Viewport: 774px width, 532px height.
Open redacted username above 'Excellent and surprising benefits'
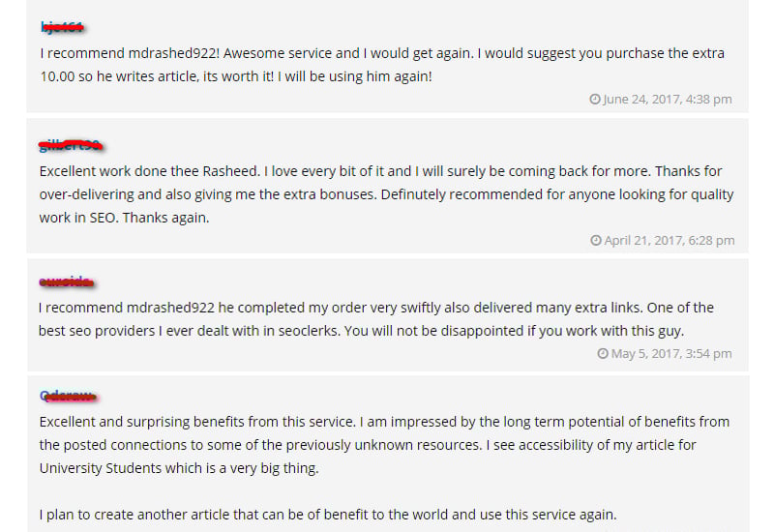click(x=68, y=396)
